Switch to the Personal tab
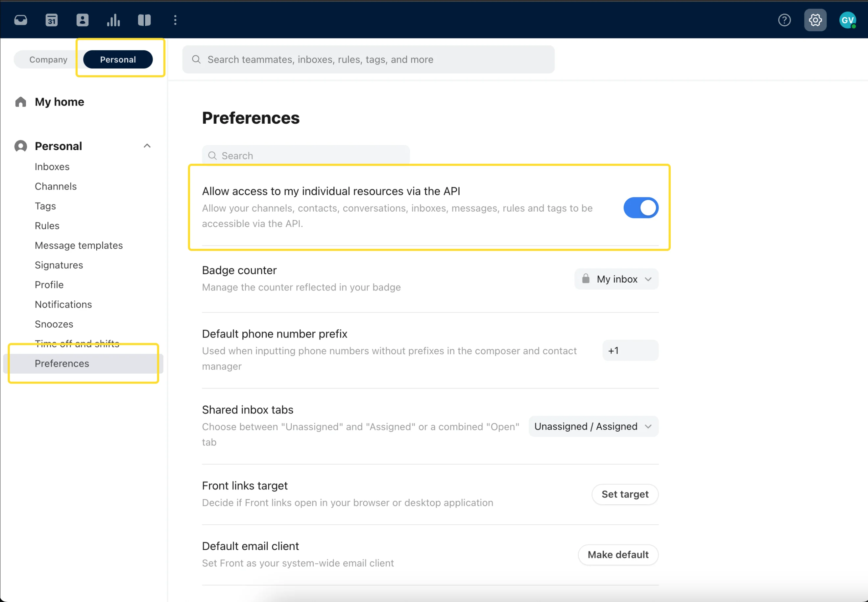The height and width of the screenshot is (602, 868). pyautogui.click(x=118, y=59)
